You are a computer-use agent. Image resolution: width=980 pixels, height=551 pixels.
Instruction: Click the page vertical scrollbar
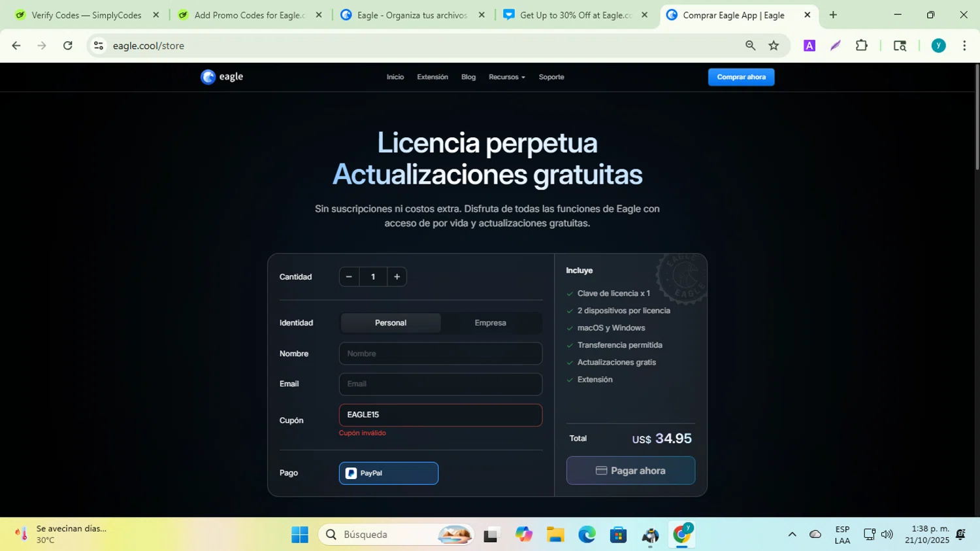[977, 118]
